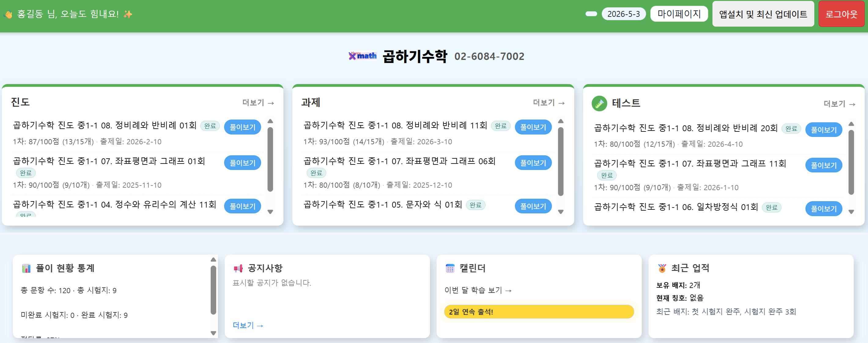
Task: Open 더보기 in the 테스트 card
Action: [839, 104]
